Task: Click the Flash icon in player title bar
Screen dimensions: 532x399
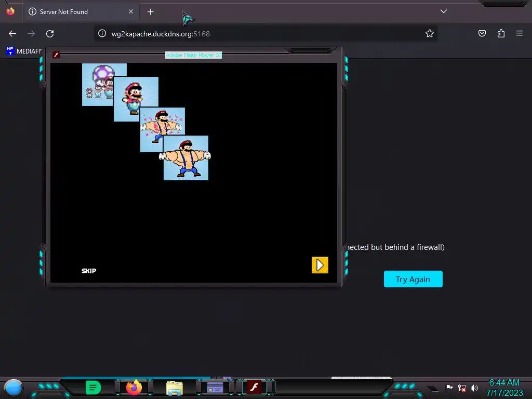Action: point(56,55)
